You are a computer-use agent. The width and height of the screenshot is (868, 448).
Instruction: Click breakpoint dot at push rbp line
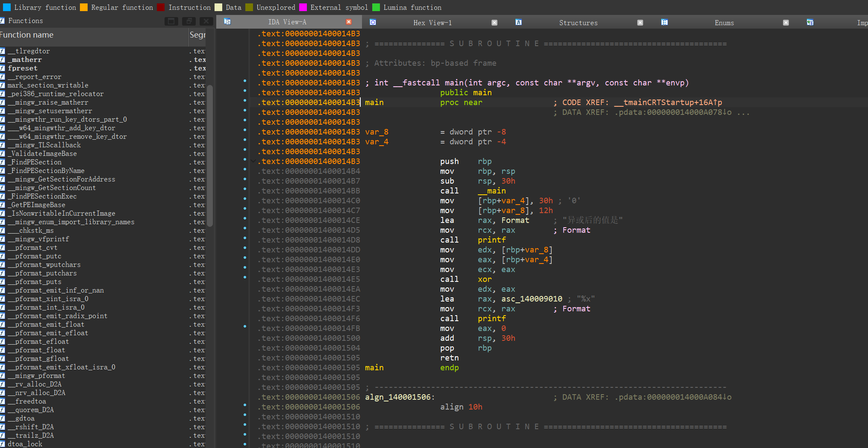click(245, 160)
